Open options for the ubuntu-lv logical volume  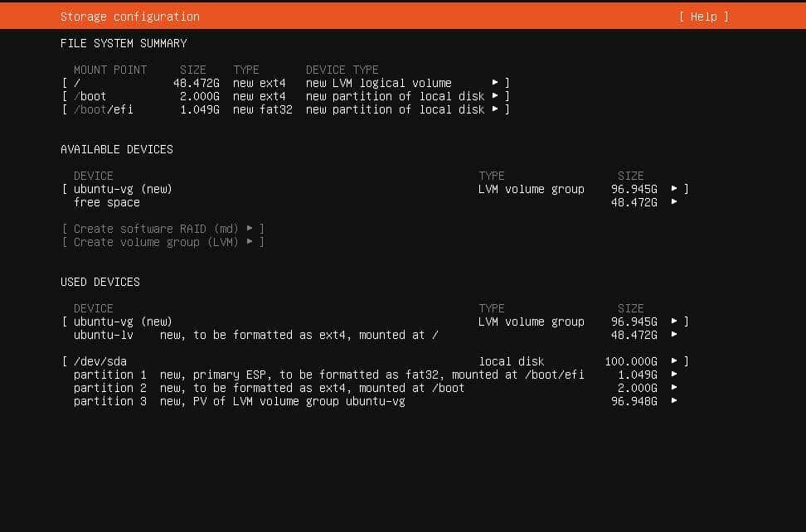point(675,335)
